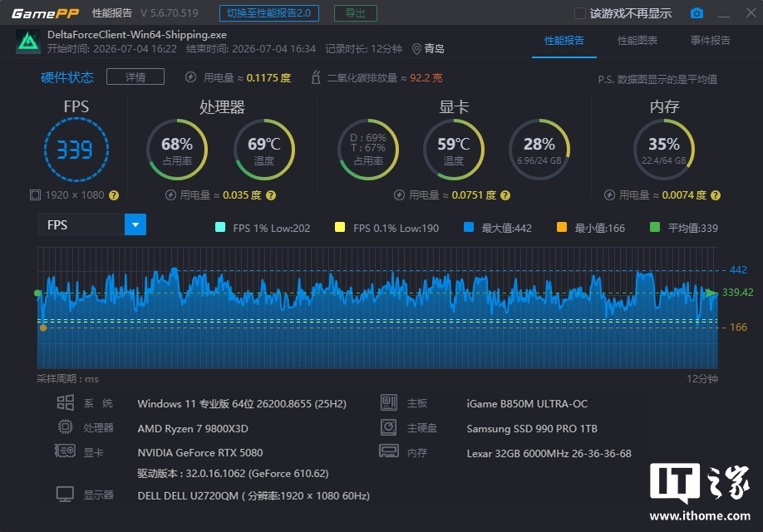Image resolution: width=763 pixels, height=532 pixels.
Task: Click the location pin icon beside 青岛
Action: (x=416, y=49)
